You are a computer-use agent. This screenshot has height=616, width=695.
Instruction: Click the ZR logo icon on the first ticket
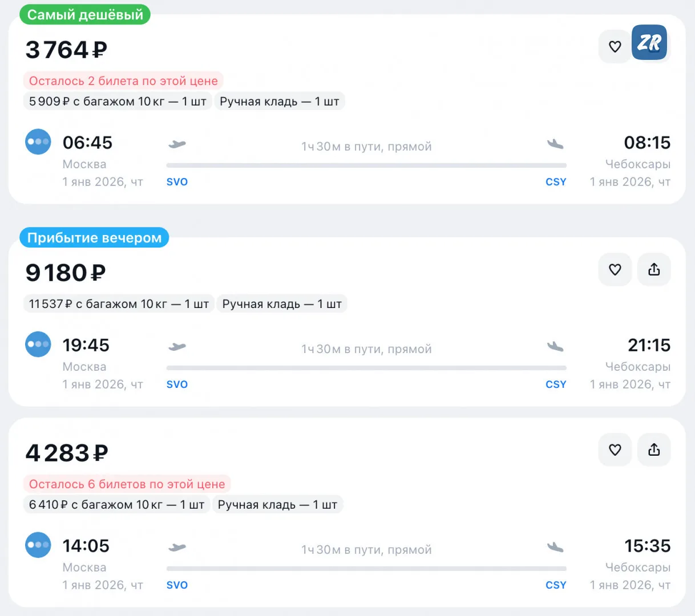(x=649, y=43)
